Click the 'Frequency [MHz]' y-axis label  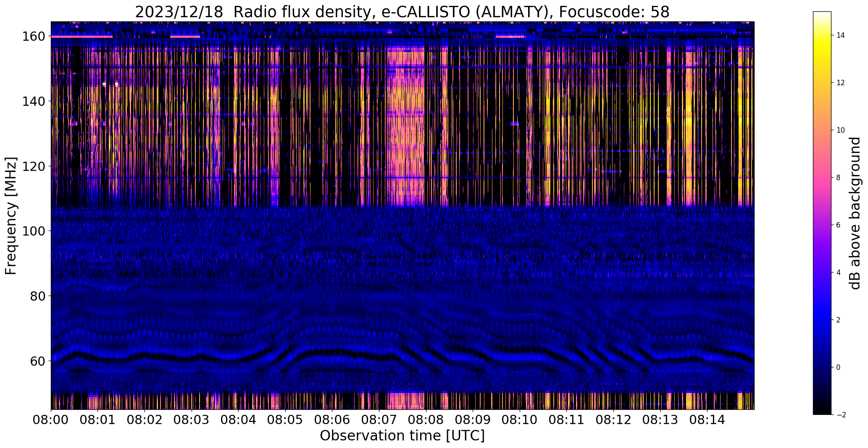point(11,216)
